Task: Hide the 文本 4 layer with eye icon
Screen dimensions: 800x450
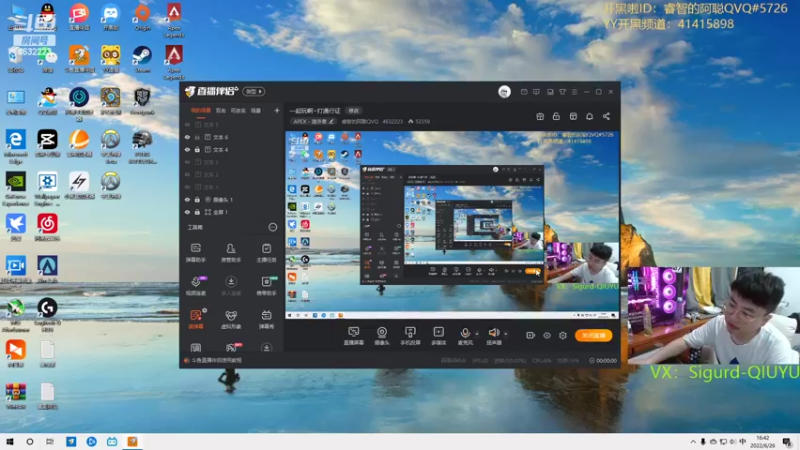Action: pos(187,149)
